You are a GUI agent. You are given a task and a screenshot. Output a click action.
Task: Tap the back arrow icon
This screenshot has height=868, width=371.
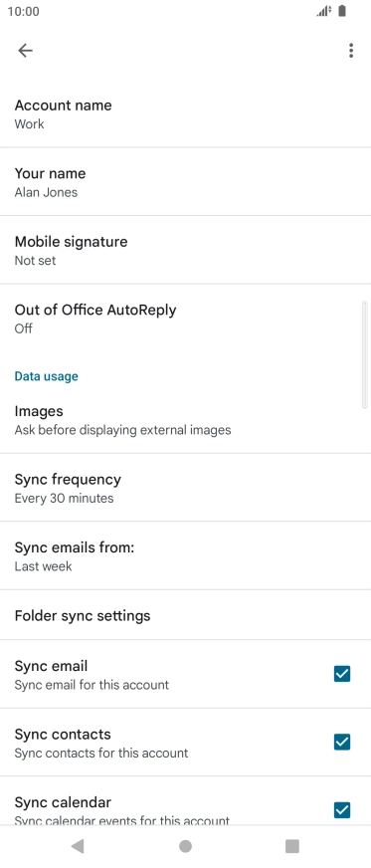[x=26, y=51]
